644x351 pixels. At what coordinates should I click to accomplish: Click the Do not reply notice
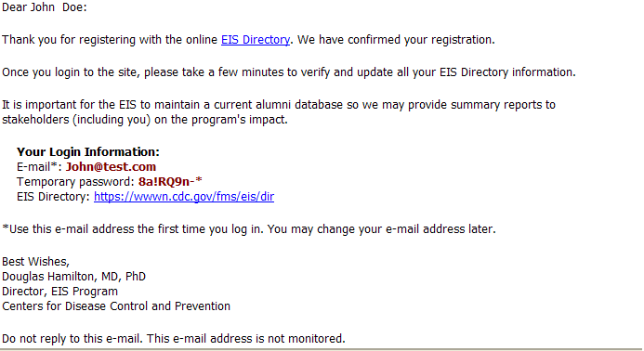coord(174,339)
